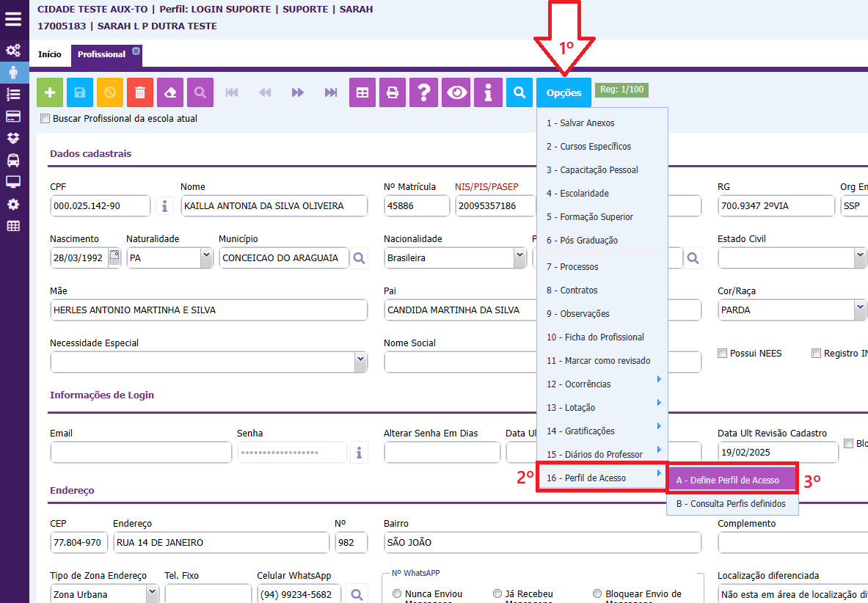
Task: Check the Possui NEES checkbox
Action: pyautogui.click(x=722, y=354)
